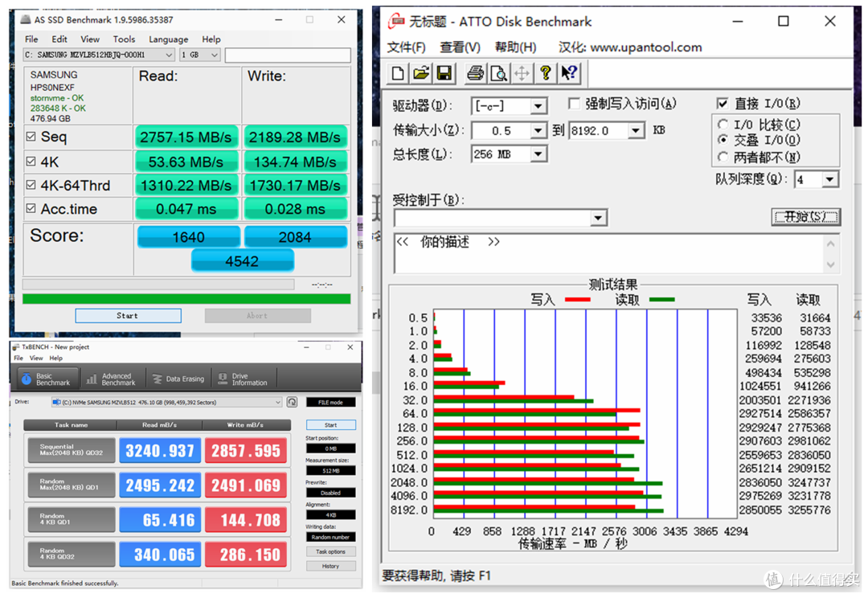This screenshot has width=868, height=598.
Task: Open the 1 GB test size dropdown
Action: coord(200,55)
